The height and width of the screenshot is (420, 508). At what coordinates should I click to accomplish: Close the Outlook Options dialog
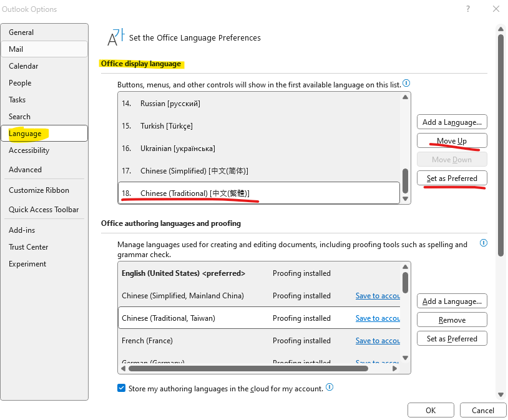(496, 9)
